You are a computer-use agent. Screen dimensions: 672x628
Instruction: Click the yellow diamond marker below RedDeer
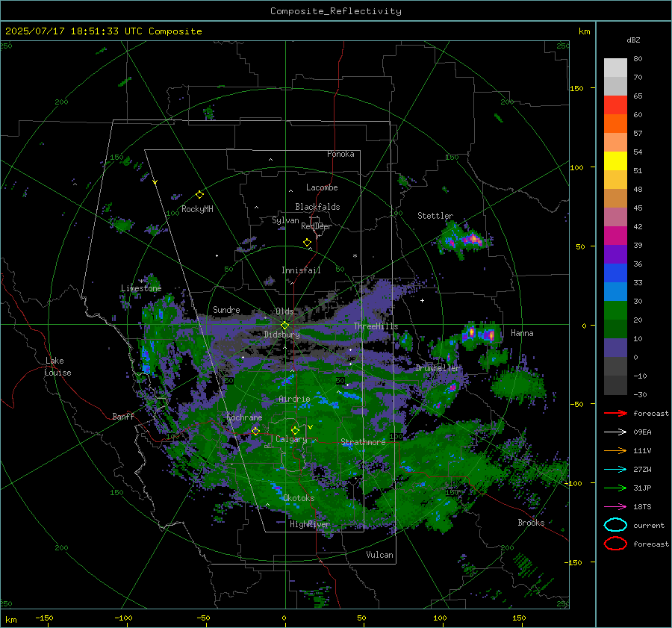tap(307, 243)
